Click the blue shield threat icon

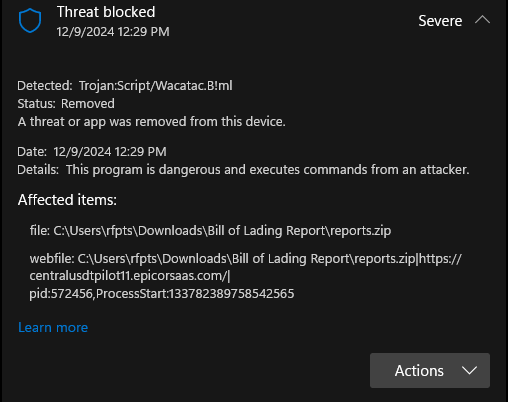[30, 21]
